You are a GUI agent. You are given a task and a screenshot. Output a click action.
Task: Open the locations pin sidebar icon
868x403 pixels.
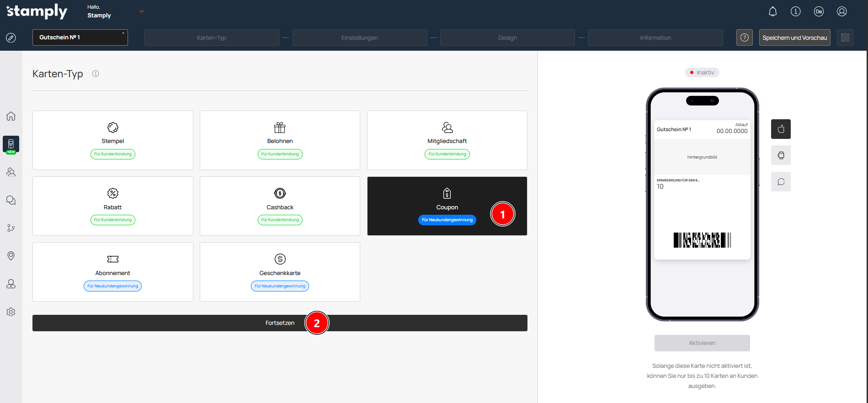(x=11, y=255)
